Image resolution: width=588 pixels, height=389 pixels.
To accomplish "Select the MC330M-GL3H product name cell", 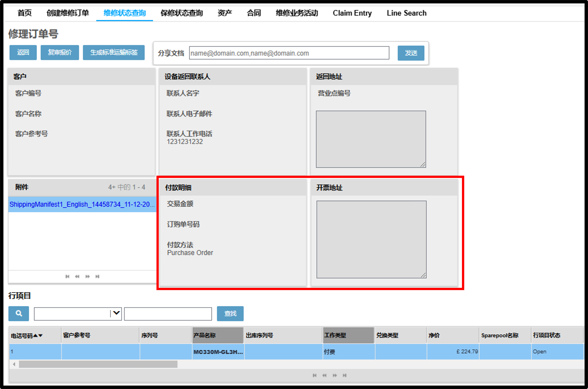I will coord(218,352).
